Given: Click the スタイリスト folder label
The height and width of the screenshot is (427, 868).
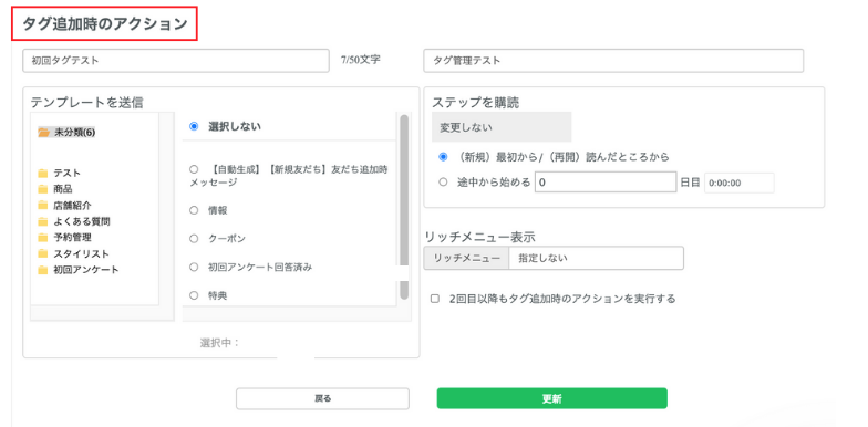Looking at the screenshot, I should (81, 254).
